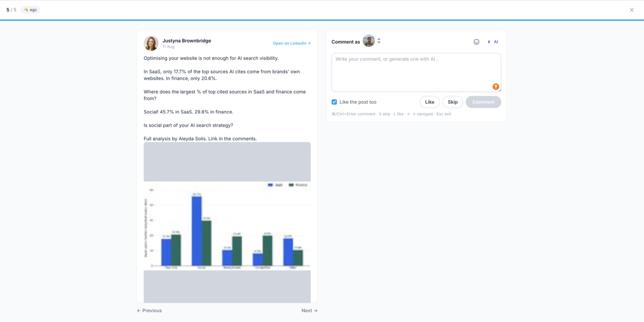Uncheck Like the post too

tap(334, 102)
